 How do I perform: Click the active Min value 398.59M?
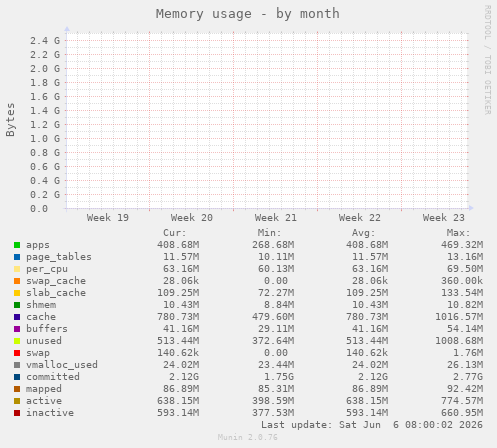(x=273, y=401)
